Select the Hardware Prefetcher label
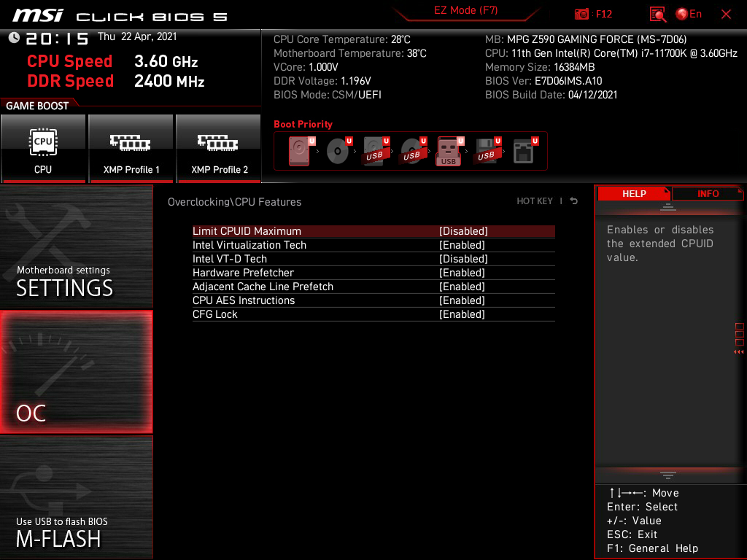The height and width of the screenshot is (560, 747). (x=243, y=273)
